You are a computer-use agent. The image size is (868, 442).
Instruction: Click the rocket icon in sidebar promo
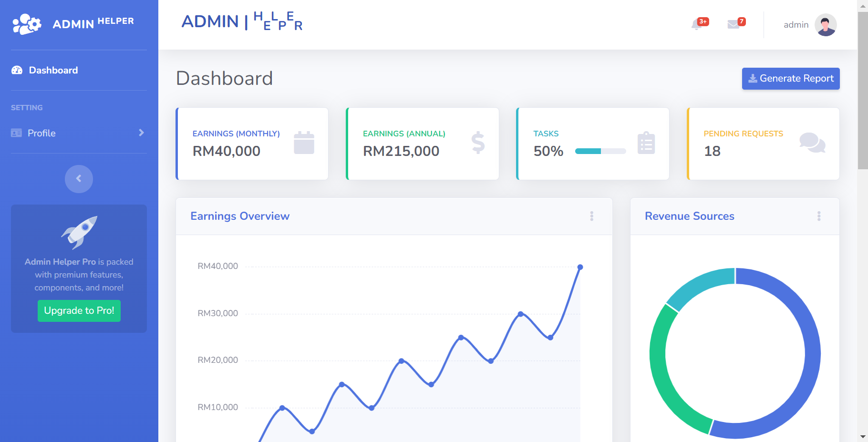pos(79,232)
